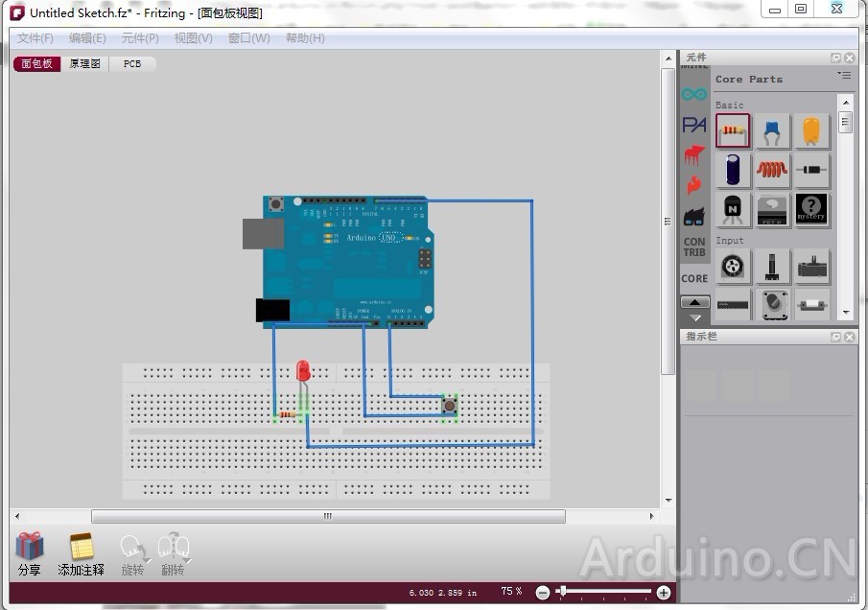This screenshot has width=868, height=610.
Task: Close the 指示栏 inspector panel
Action: click(849, 337)
